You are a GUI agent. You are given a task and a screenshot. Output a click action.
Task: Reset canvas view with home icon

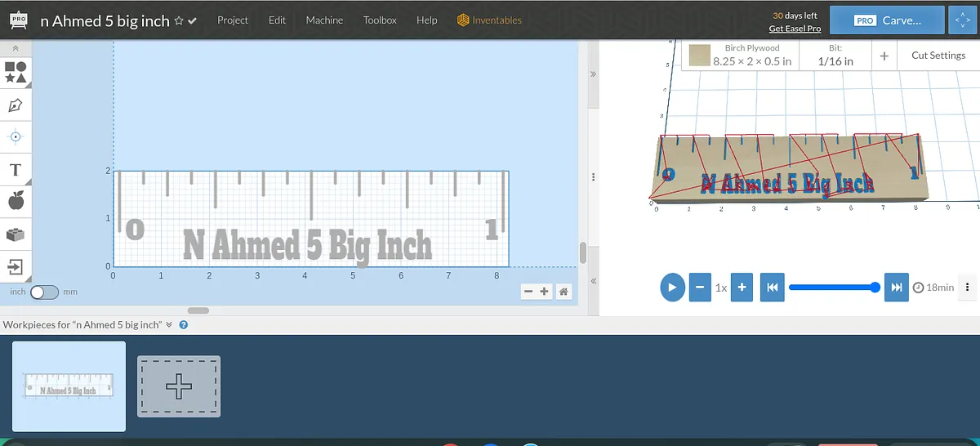tap(563, 292)
